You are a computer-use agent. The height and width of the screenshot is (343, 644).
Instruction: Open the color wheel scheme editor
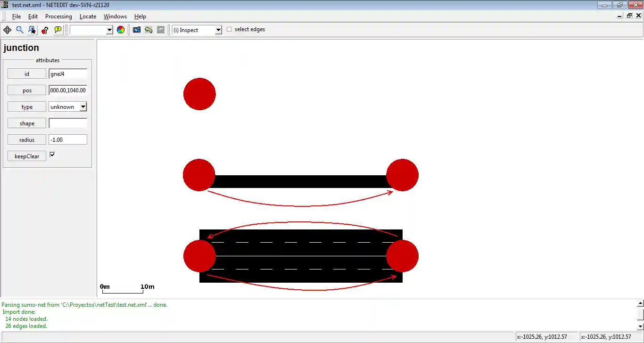click(x=121, y=30)
